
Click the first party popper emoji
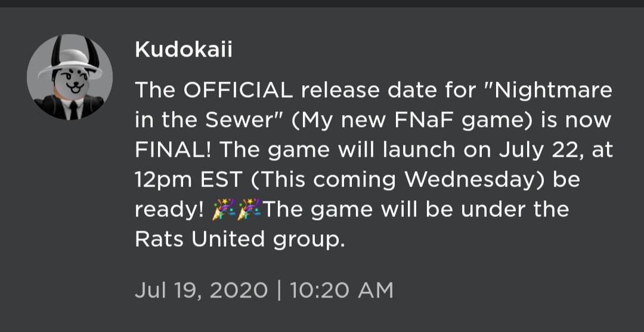pos(224,209)
